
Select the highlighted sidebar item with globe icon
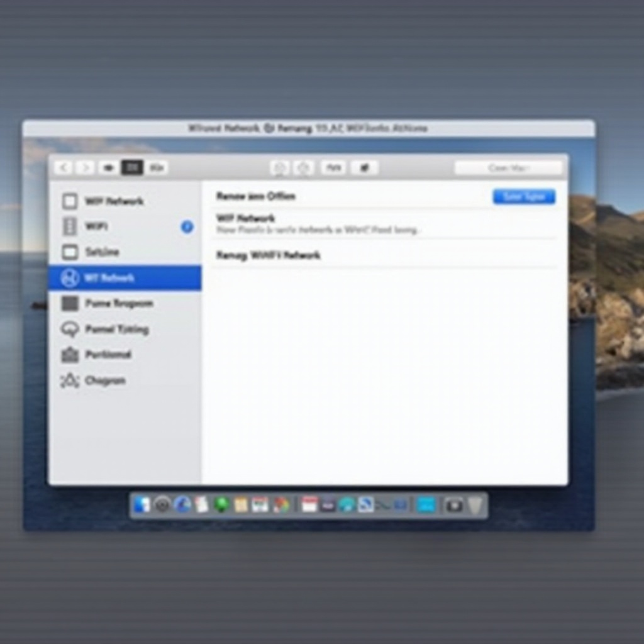tap(125, 277)
